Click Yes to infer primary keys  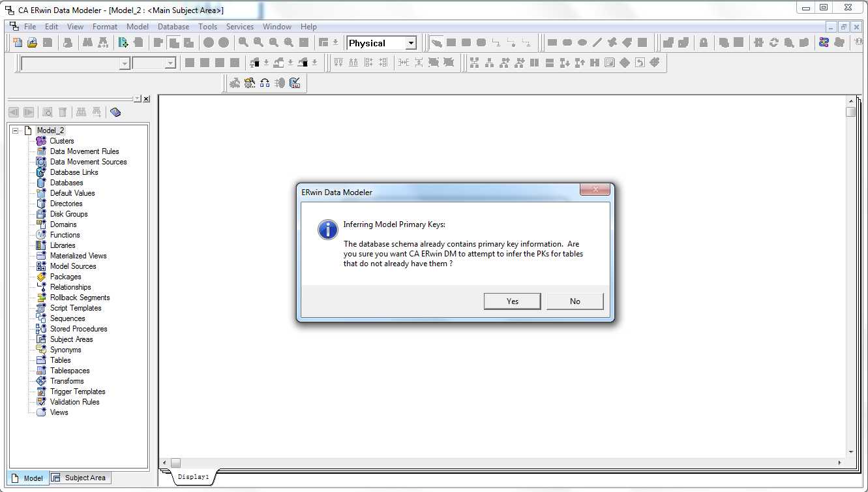pyautogui.click(x=513, y=301)
